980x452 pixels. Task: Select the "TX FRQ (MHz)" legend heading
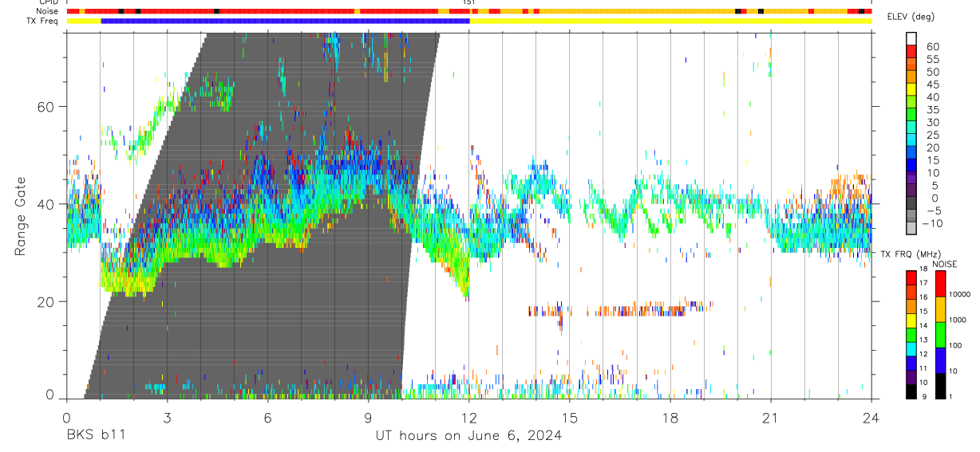pyautogui.click(x=911, y=254)
